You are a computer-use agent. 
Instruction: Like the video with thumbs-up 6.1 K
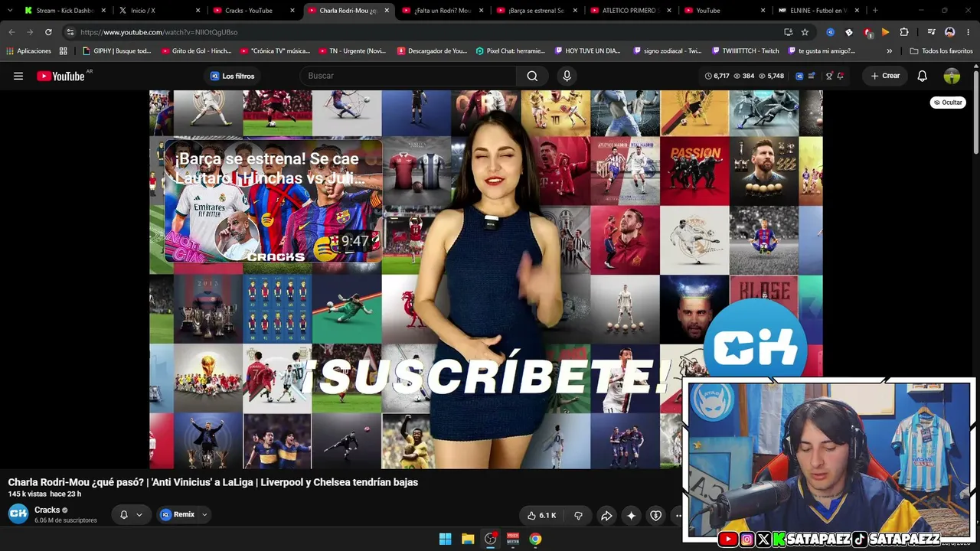coord(541,516)
